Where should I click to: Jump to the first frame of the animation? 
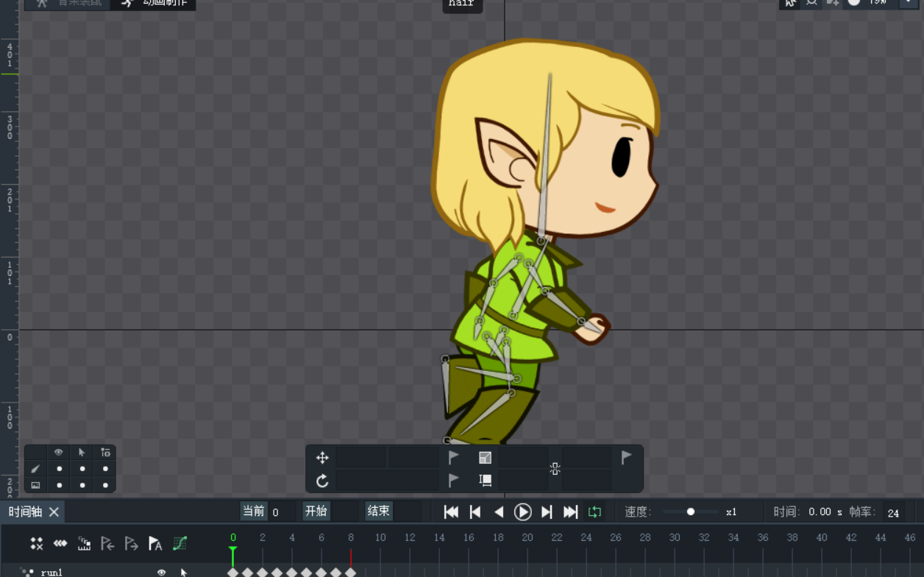(x=452, y=512)
